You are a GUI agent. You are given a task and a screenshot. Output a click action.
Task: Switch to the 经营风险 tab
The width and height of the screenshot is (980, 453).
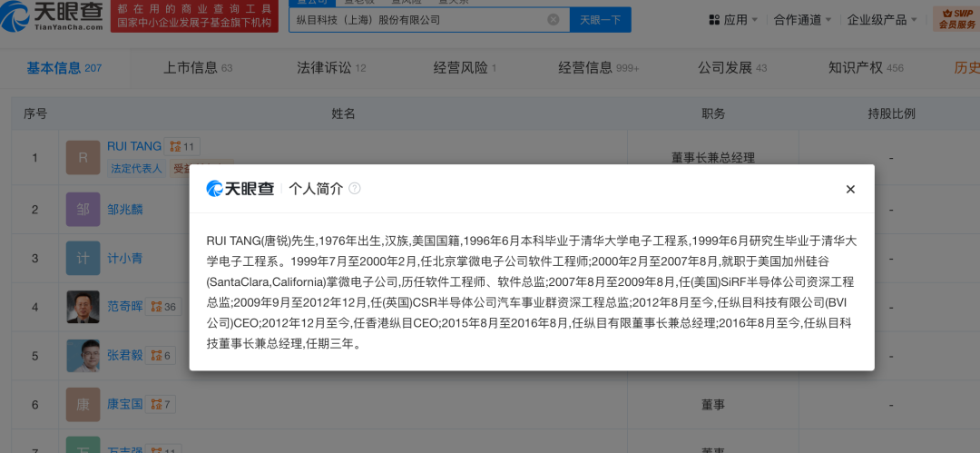pyautogui.click(x=465, y=68)
